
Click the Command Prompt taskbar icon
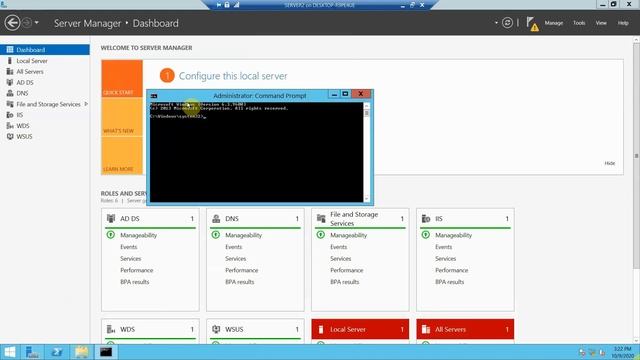pos(106,352)
